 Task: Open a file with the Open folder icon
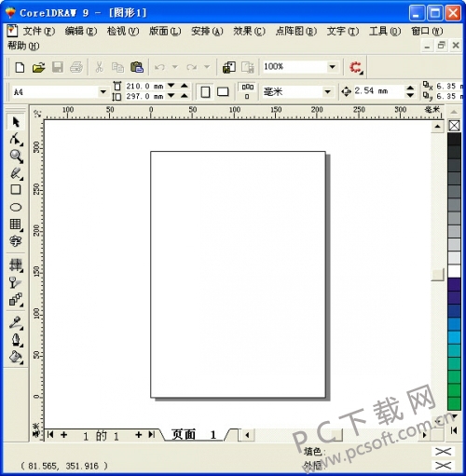pos(38,67)
